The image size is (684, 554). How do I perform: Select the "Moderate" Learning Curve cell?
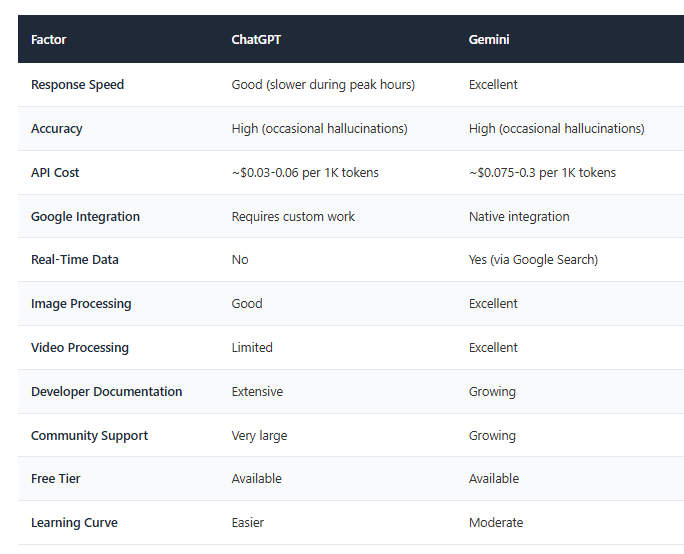(x=496, y=523)
